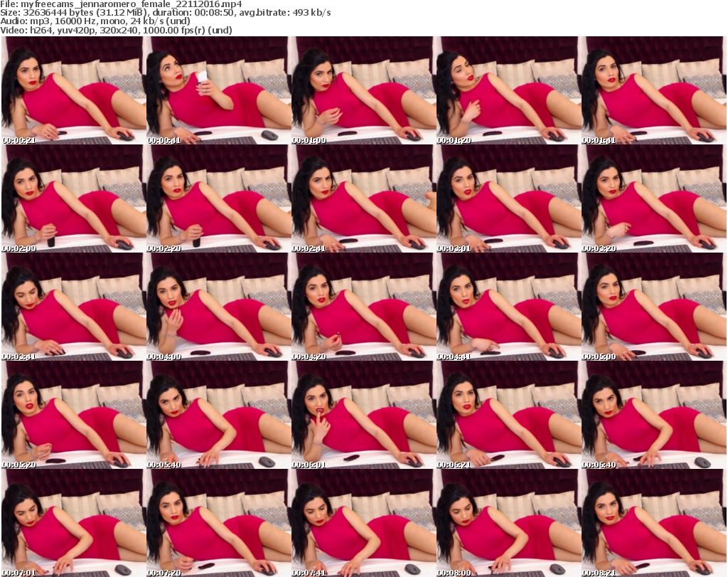Click the 'Audio: mp3' info line
Image resolution: width=728 pixels, height=577 pixels.
pos(95,21)
